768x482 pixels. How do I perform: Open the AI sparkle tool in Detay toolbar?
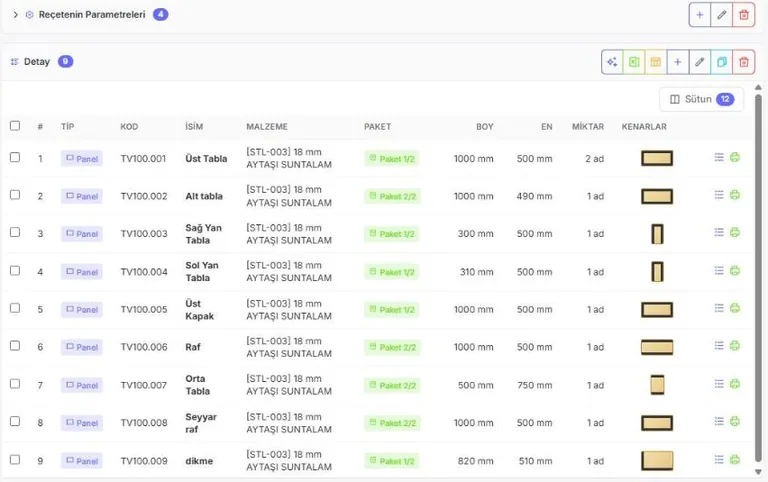pos(612,62)
